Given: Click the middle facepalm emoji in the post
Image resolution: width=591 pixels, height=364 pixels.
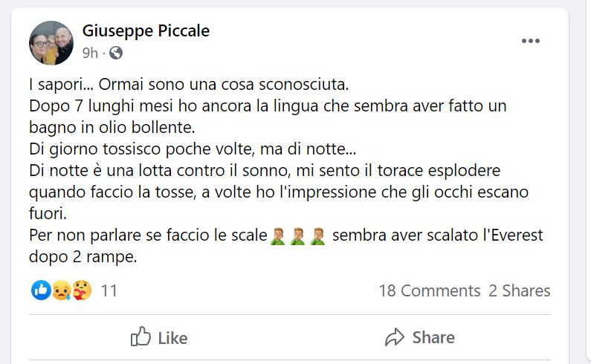Looking at the screenshot, I should [x=298, y=237].
